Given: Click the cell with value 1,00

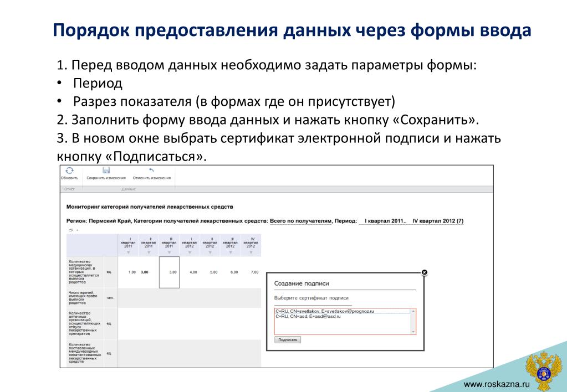Looking at the screenshot, I should tap(129, 272).
